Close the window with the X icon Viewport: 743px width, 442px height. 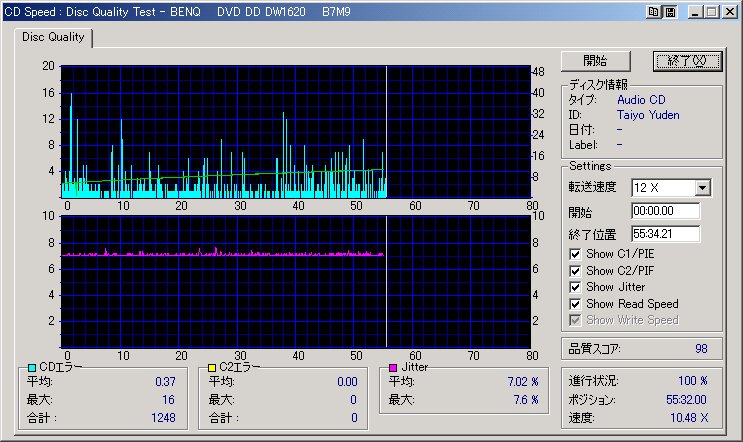[x=728, y=12]
